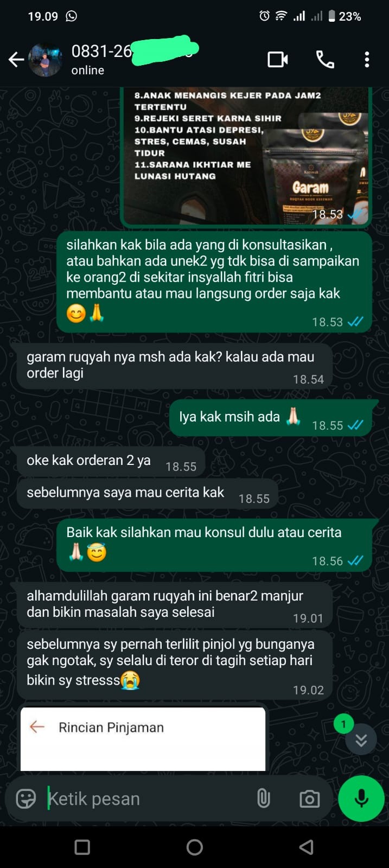Open the three-dot more options menu

pyautogui.click(x=367, y=60)
